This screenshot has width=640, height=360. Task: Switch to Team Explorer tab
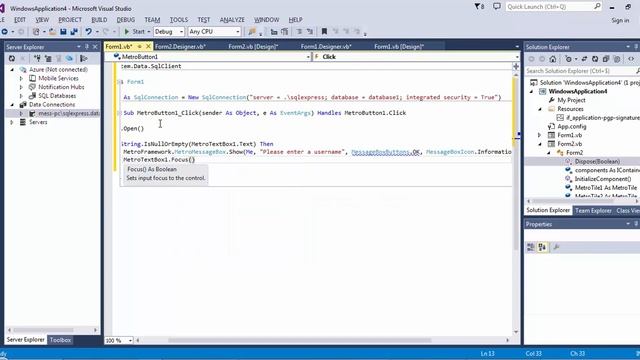pyautogui.click(x=593, y=210)
